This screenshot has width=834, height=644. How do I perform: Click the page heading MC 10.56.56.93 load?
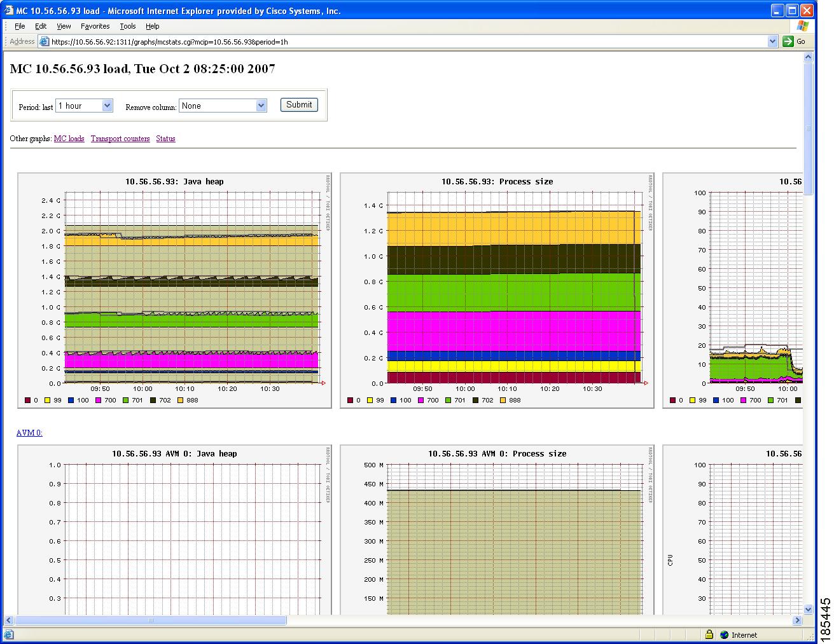142,69
